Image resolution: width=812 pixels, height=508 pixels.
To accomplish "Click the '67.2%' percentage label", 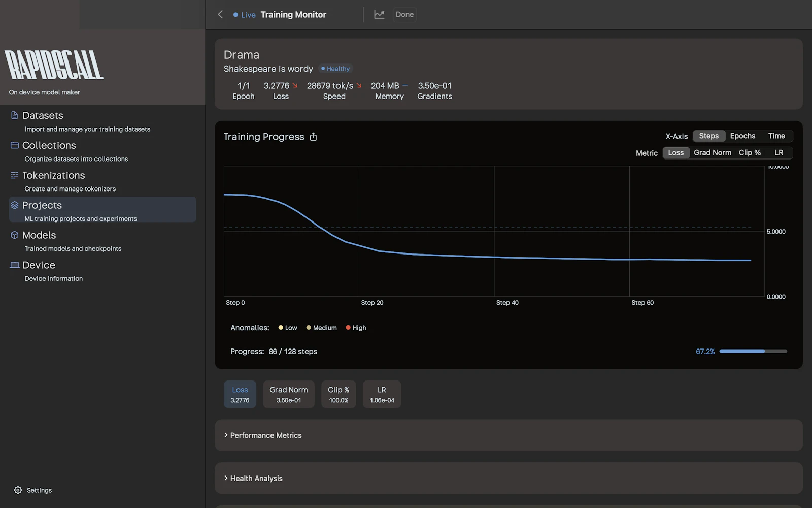I will coord(705,352).
